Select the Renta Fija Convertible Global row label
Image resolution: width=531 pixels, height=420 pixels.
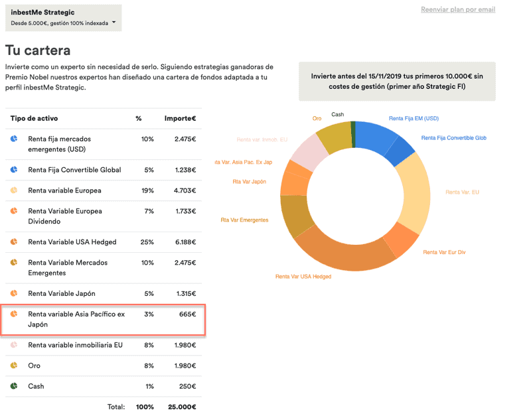pos(74,170)
